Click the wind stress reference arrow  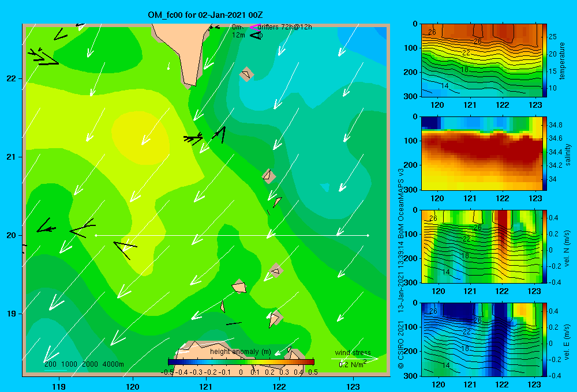354,359
